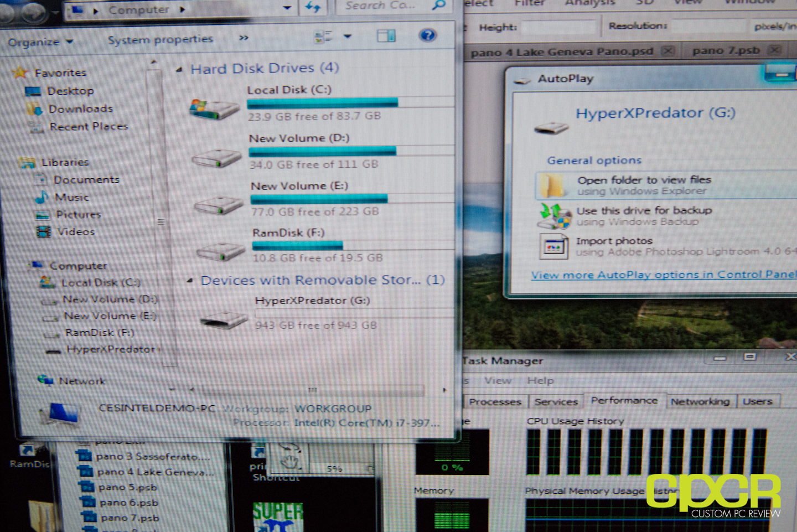
Task: Click System properties in toolbar
Action: 160,39
